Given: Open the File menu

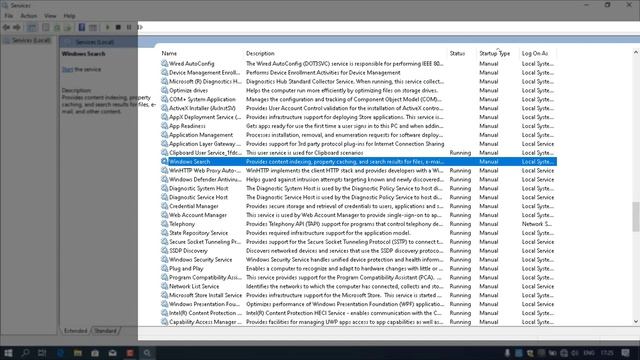Looking at the screenshot, I should [x=9, y=16].
